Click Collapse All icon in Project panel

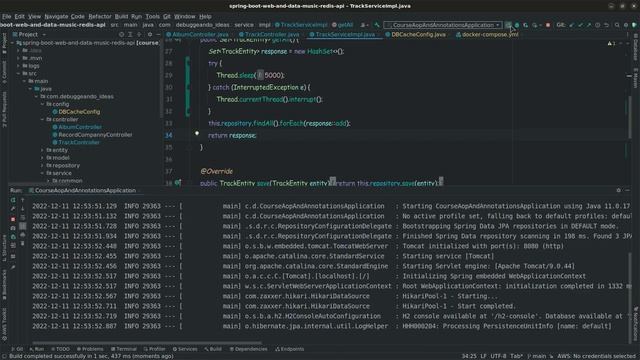[x=139, y=35]
